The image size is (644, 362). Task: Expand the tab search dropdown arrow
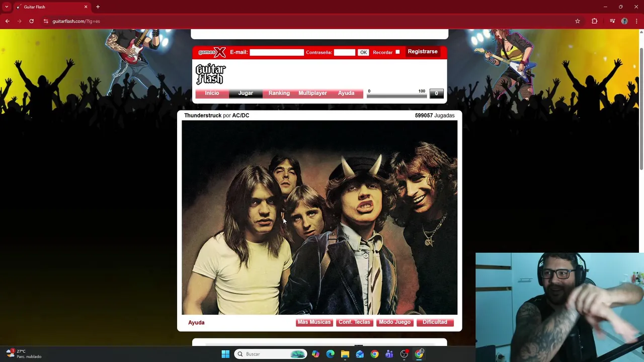pyautogui.click(x=7, y=7)
